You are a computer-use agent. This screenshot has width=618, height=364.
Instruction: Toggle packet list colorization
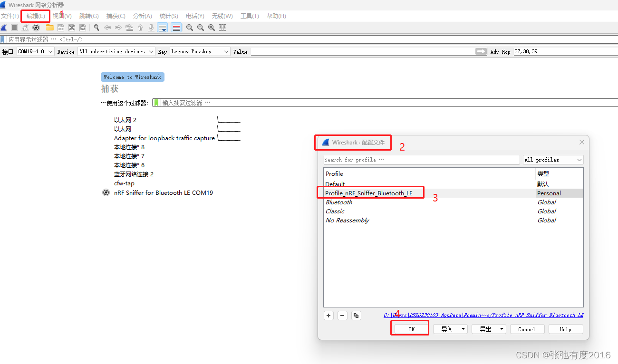[176, 28]
